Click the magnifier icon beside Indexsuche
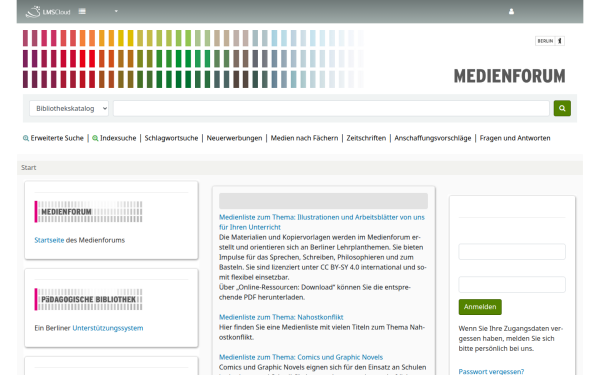This screenshot has height=375, width=600. click(x=95, y=138)
